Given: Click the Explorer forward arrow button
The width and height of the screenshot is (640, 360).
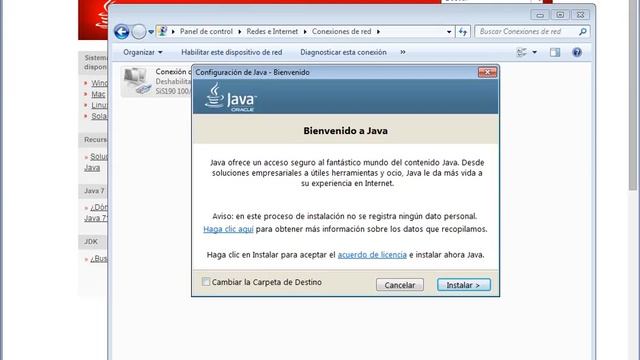Looking at the screenshot, I should click(x=139, y=31).
